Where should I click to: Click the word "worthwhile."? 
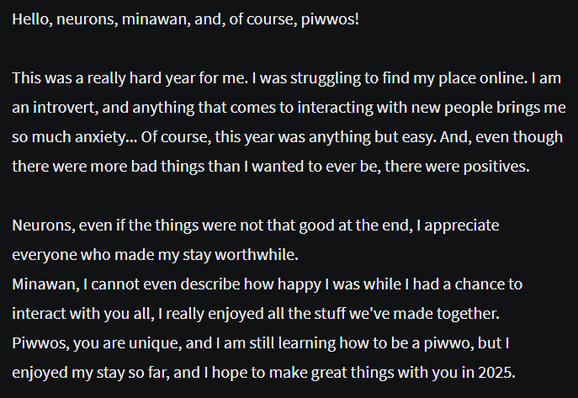[x=257, y=255]
